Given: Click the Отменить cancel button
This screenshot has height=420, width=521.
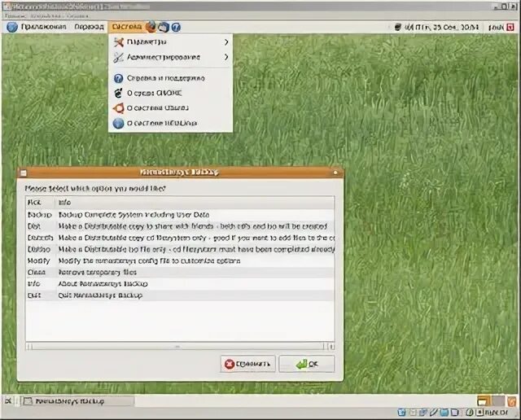Looking at the screenshot, I should (247, 364).
